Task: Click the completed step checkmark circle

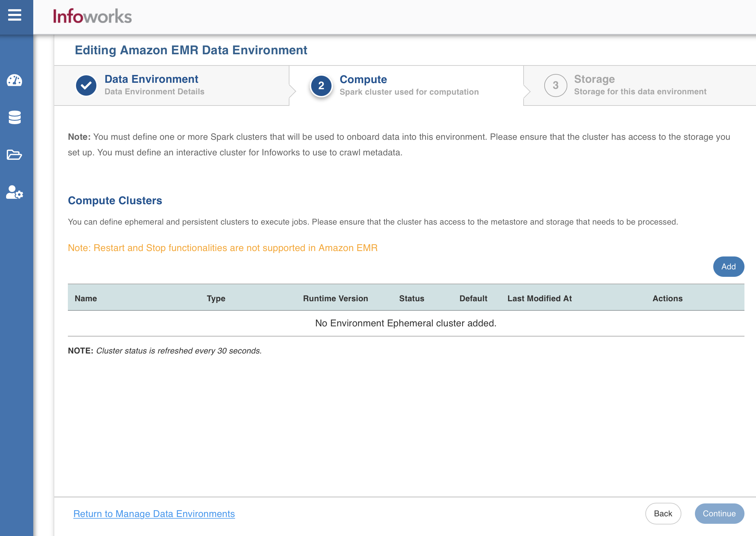Action: tap(86, 85)
